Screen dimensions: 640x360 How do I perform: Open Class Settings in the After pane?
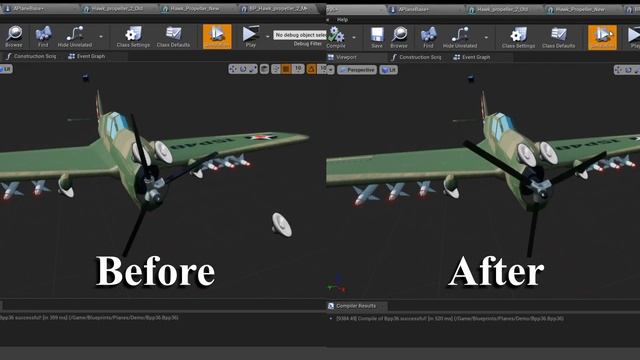518,37
